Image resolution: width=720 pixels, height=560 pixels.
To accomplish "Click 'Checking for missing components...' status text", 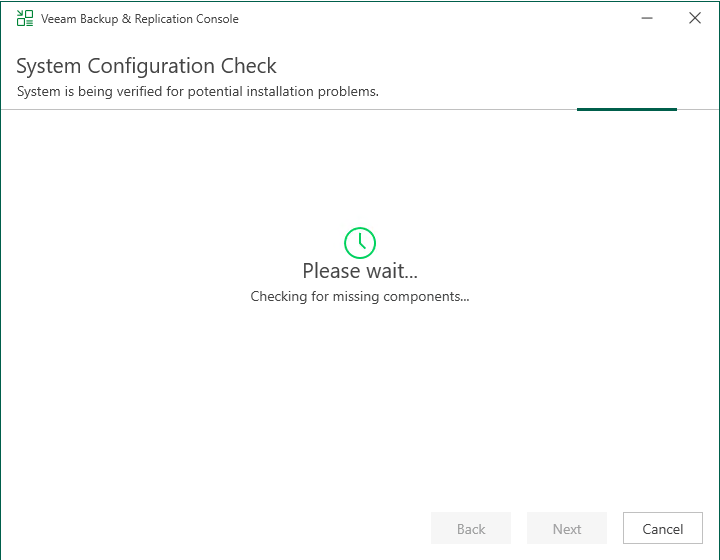I will (360, 297).
